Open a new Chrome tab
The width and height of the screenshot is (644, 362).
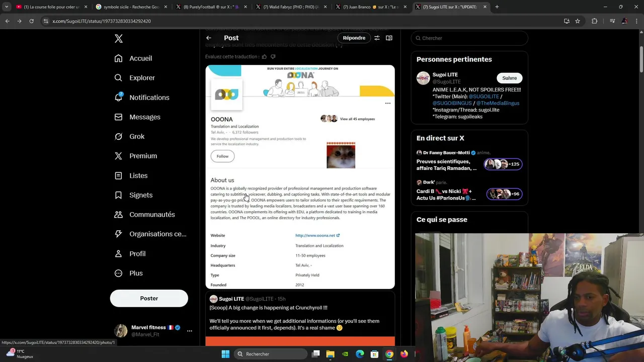(x=497, y=7)
